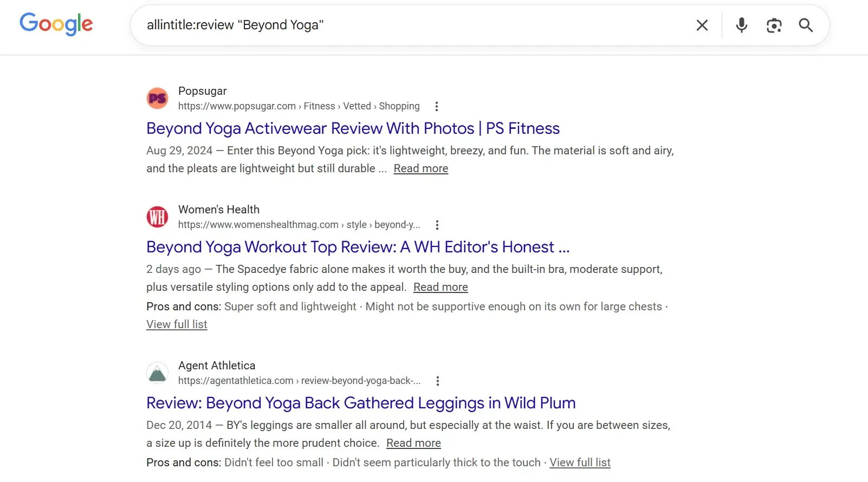Open the three-dot menu on the Agent Athletica result
868x482 pixels.
click(x=438, y=381)
